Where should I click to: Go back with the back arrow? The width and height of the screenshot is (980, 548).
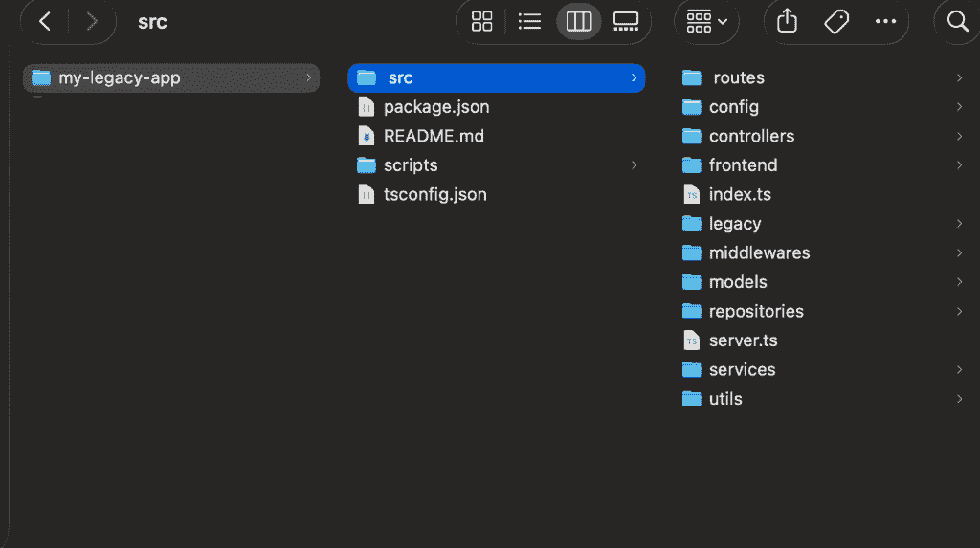coord(45,22)
